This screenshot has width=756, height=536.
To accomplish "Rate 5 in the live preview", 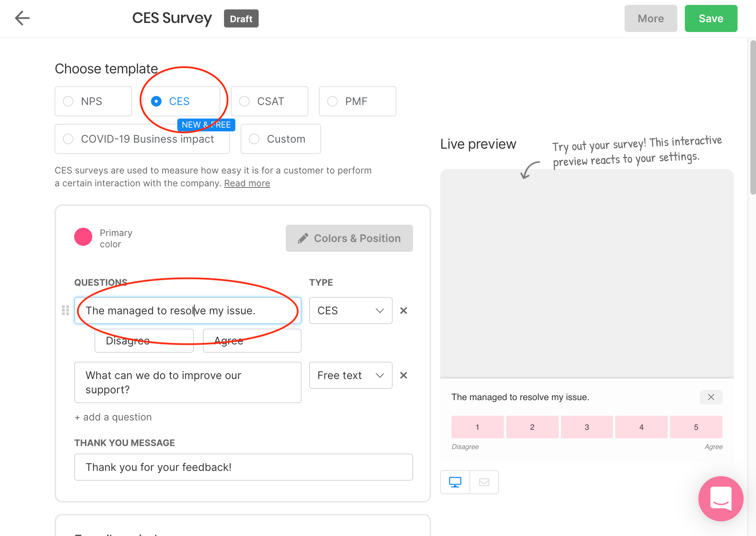I will tap(696, 427).
